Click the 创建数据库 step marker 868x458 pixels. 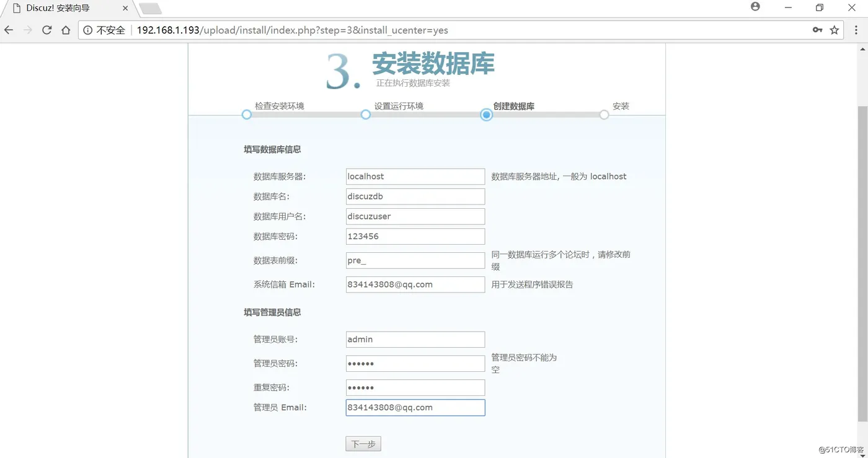pyautogui.click(x=487, y=115)
